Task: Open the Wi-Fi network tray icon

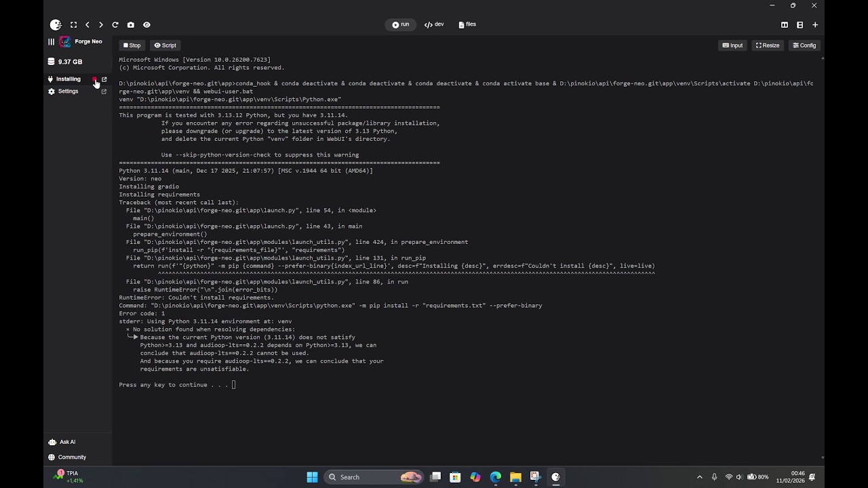Action: coord(729,477)
